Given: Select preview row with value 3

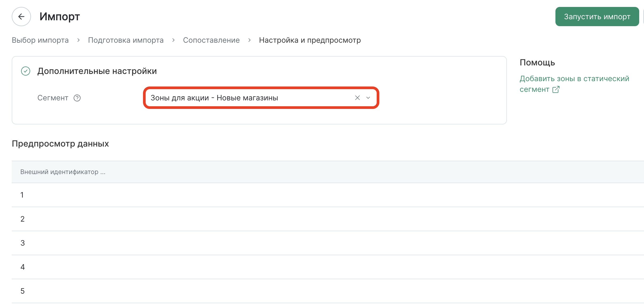Looking at the screenshot, I should pos(328,243).
